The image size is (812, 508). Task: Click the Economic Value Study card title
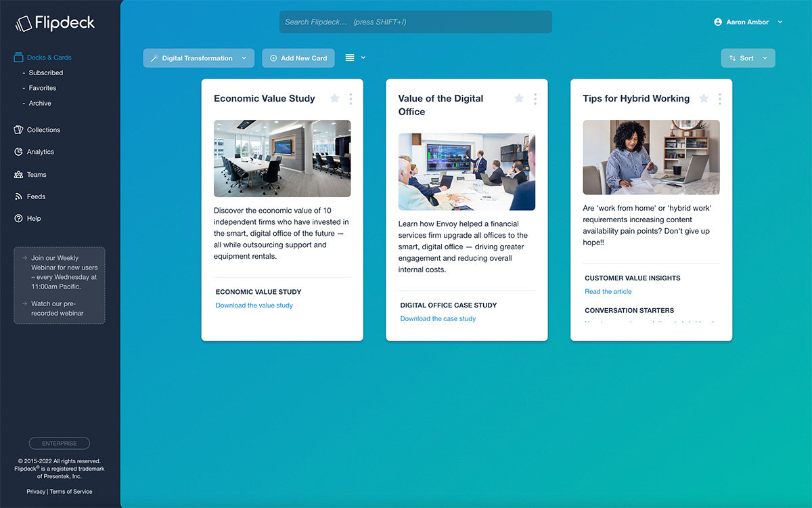(265, 98)
